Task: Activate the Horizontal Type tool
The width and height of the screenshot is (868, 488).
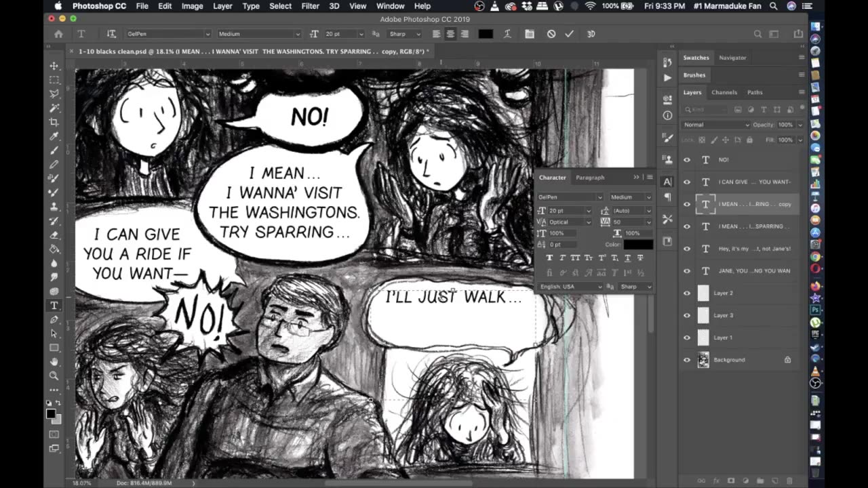Action: click(x=54, y=306)
